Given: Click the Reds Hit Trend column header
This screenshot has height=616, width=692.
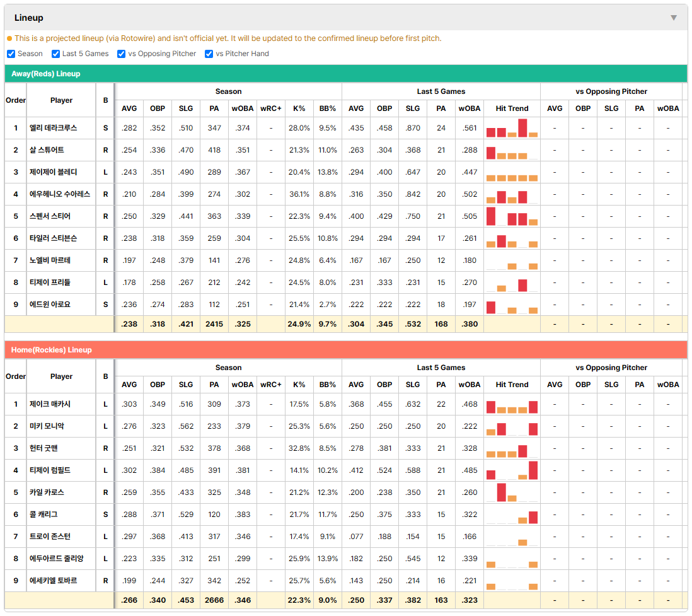Looking at the screenshot, I should pyautogui.click(x=512, y=108).
